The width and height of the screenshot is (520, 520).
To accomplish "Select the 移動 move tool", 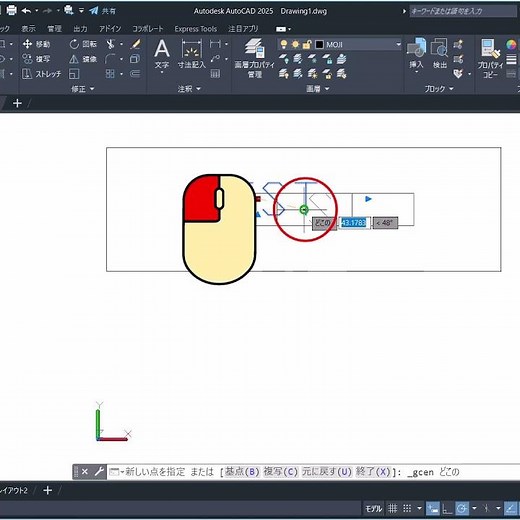I will tap(36, 44).
